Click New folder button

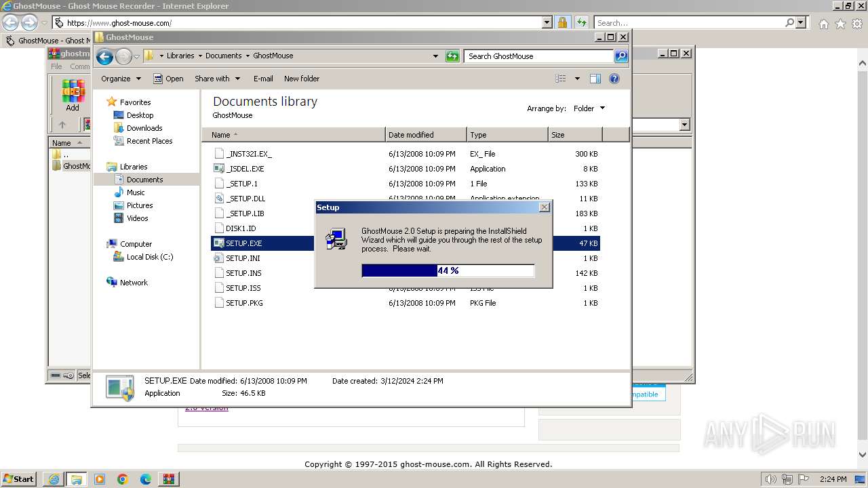coord(302,79)
